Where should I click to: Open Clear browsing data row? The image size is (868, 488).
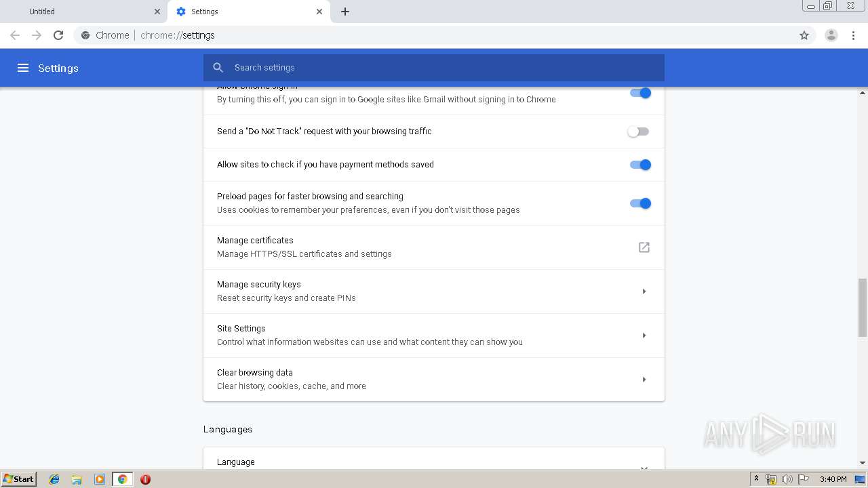coord(434,380)
